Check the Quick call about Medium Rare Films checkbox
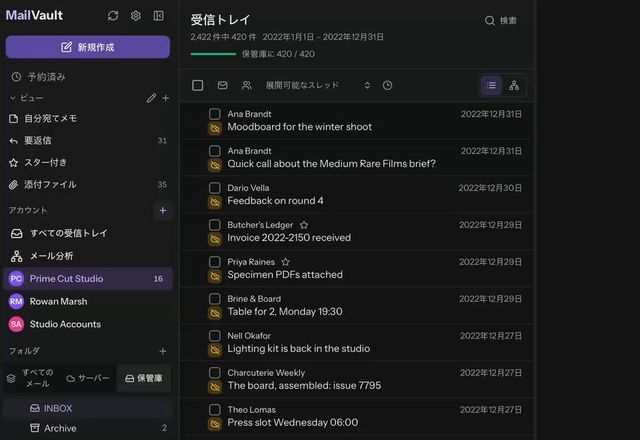 click(x=215, y=151)
